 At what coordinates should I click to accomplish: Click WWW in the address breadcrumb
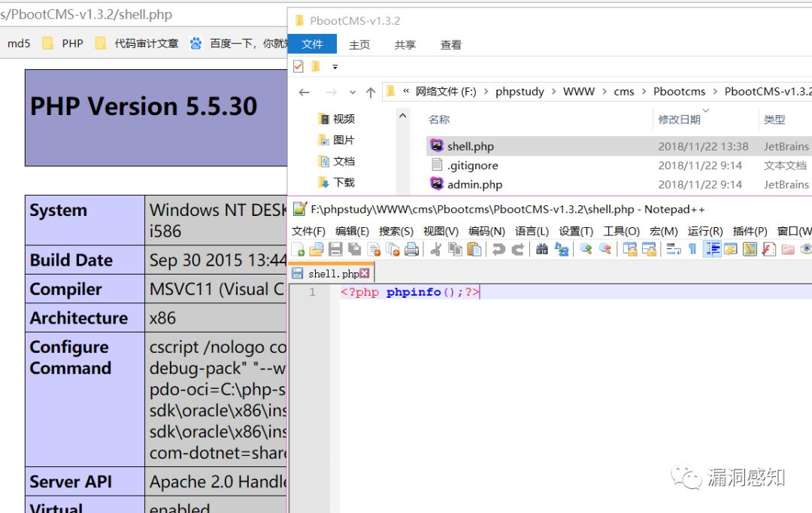pos(578,92)
